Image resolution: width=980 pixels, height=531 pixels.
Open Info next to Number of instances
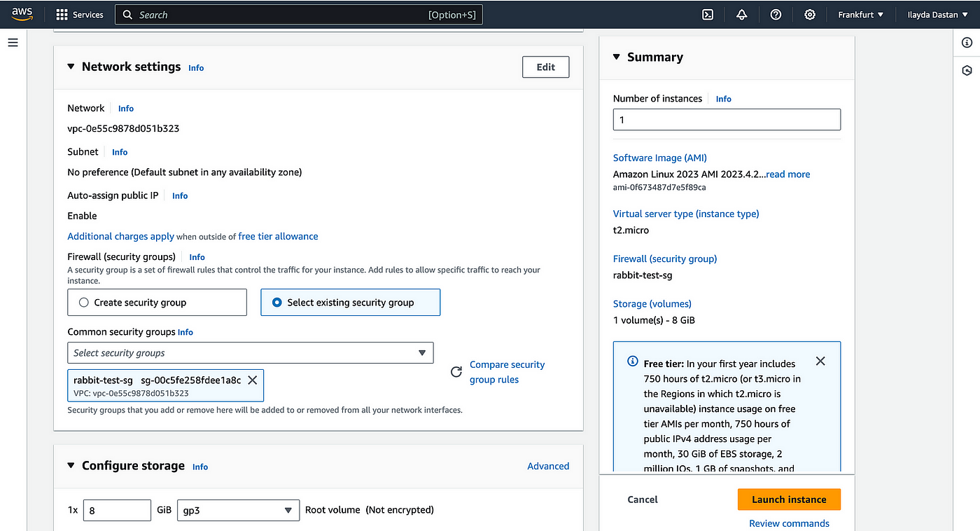pyautogui.click(x=724, y=99)
